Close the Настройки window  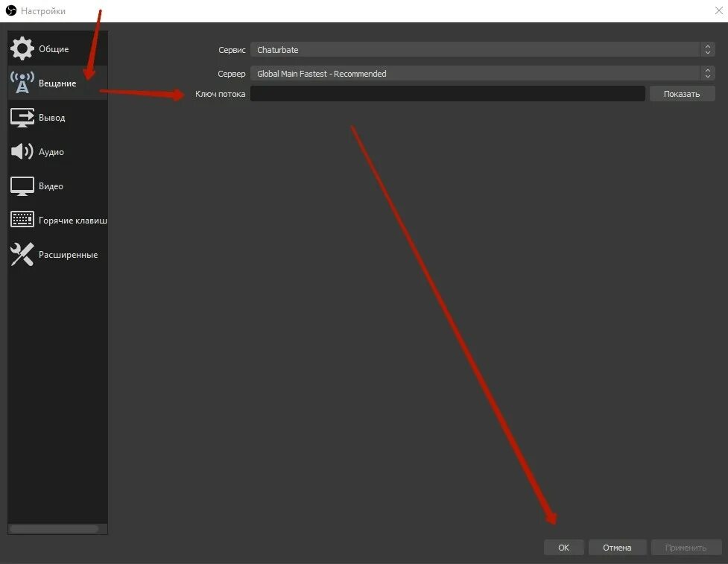[x=719, y=10]
